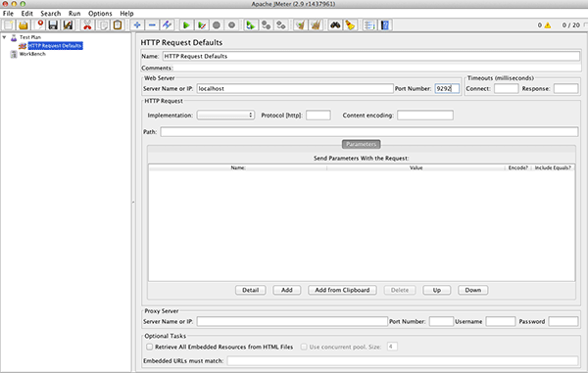Open Search with the binoculars icon
Image resolution: width=588 pixels, height=373 pixels.
point(335,25)
